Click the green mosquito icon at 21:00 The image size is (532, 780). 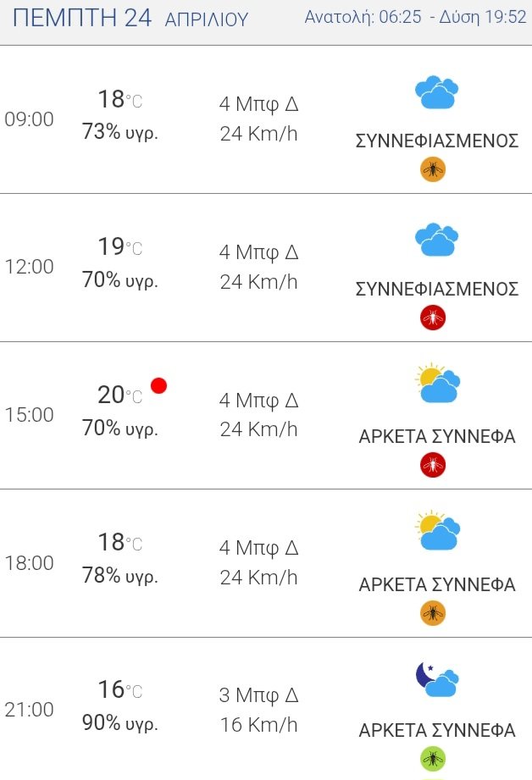tap(433, 759)
